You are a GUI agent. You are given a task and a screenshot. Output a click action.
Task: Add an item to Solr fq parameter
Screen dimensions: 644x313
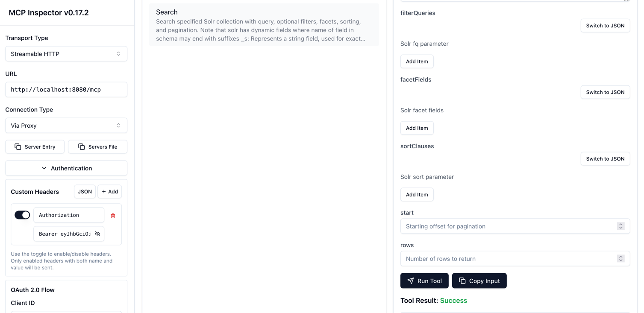416,61
